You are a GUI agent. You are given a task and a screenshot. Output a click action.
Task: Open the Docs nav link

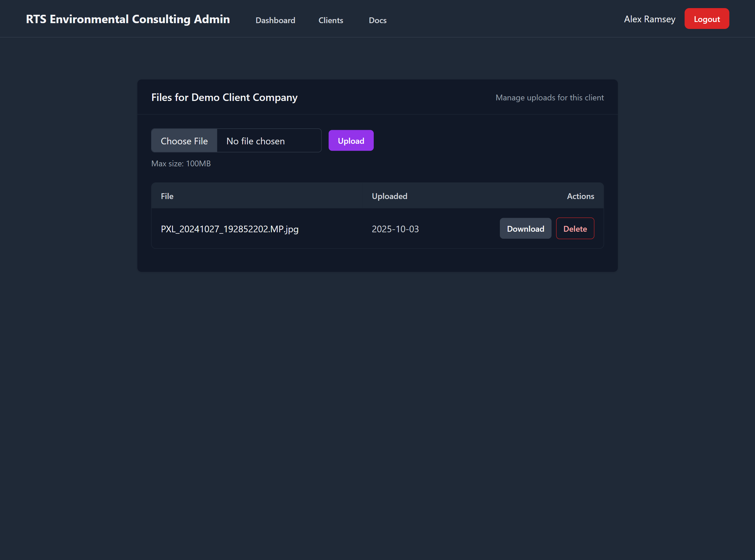pos(377,20)
